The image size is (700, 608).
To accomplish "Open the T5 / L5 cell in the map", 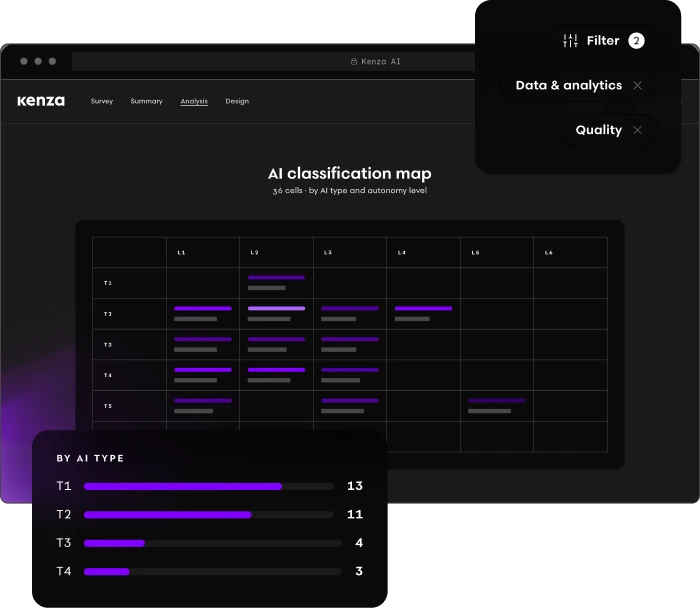I will click(496, 406).
